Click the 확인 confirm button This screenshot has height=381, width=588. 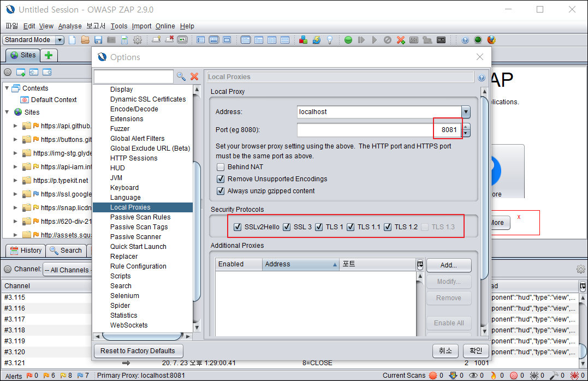(476, 350)
